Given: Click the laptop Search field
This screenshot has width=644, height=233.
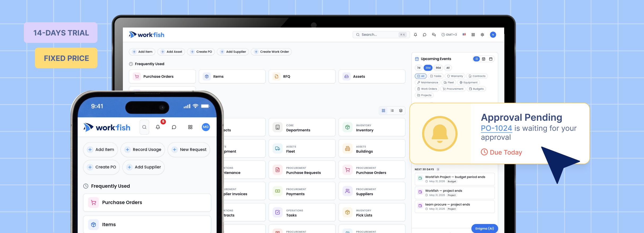Looking at the screenshot, I should [381, 35].
